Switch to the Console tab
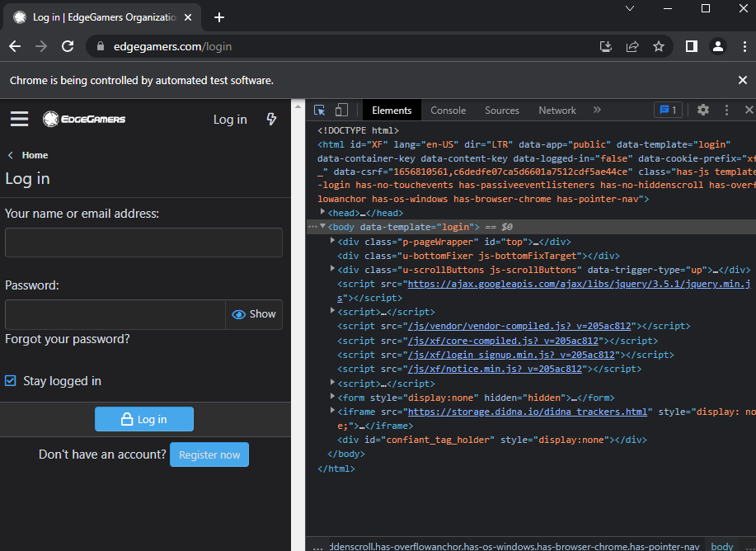Image resolution: width=756 pixels, height=551 pixels. tap(448, 111)
